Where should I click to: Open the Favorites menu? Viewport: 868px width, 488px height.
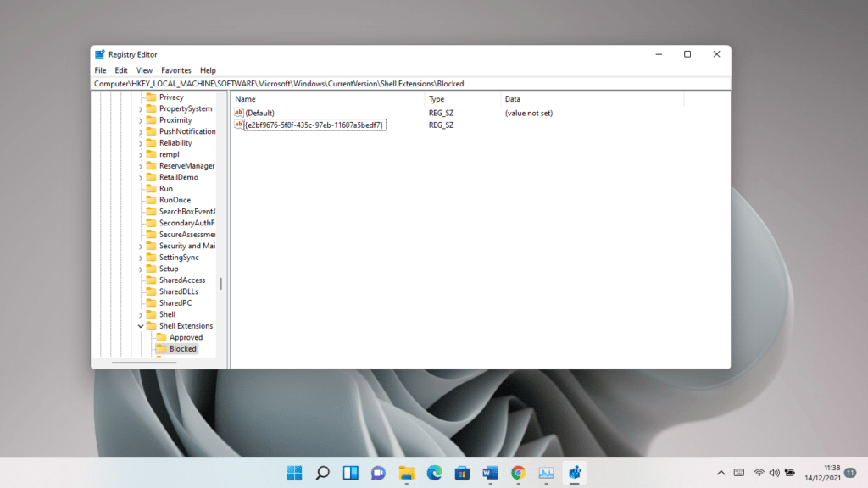176,70
